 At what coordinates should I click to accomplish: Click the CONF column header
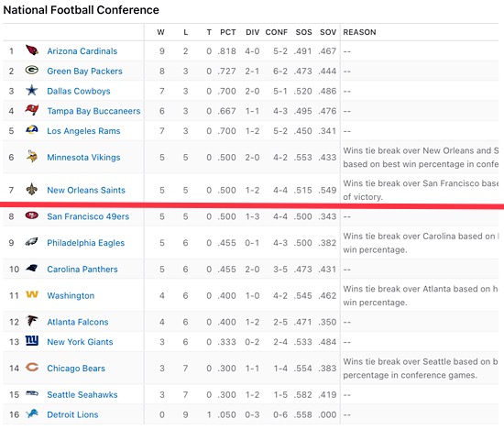[277, 32]
